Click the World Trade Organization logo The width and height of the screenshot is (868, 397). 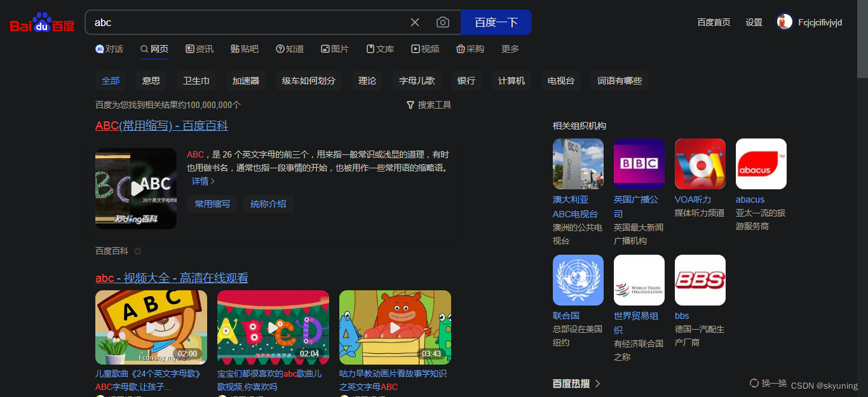click(x=639, y=280)
